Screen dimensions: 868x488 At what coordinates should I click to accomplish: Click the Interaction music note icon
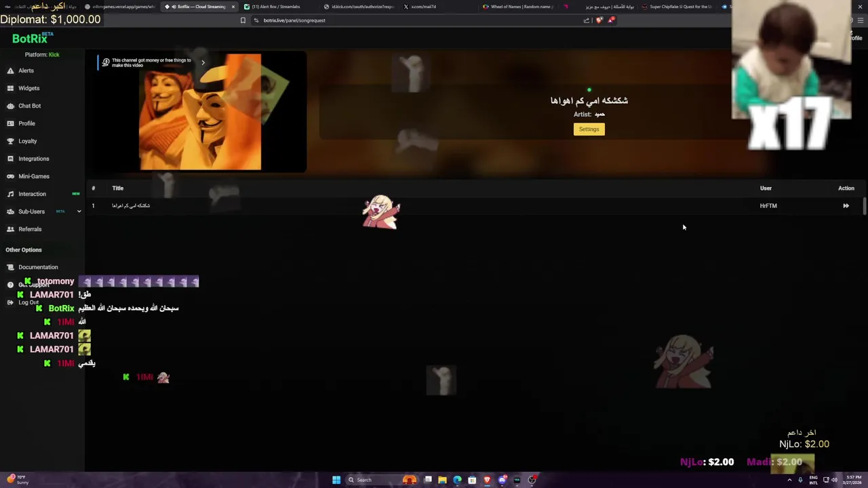10,194
